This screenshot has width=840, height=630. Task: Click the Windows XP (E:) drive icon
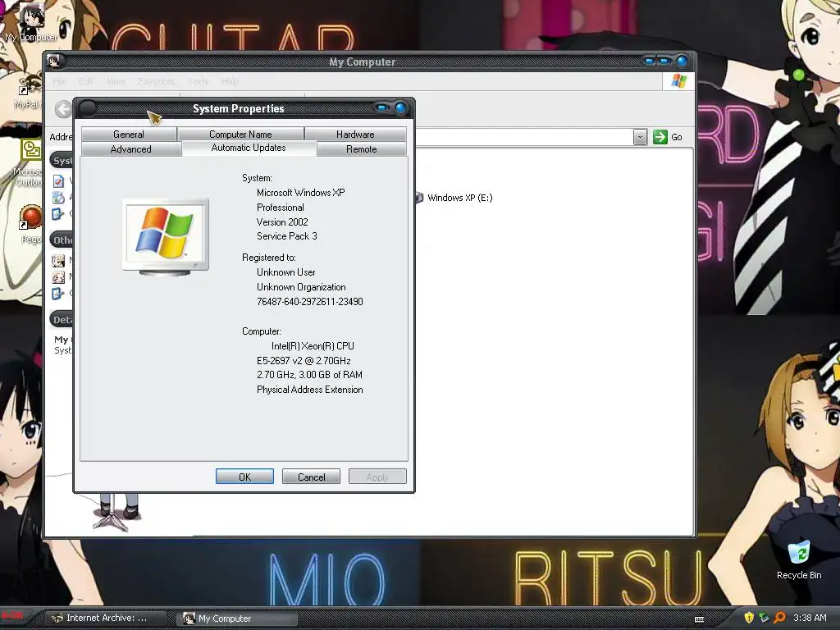(x=419, y=197)
